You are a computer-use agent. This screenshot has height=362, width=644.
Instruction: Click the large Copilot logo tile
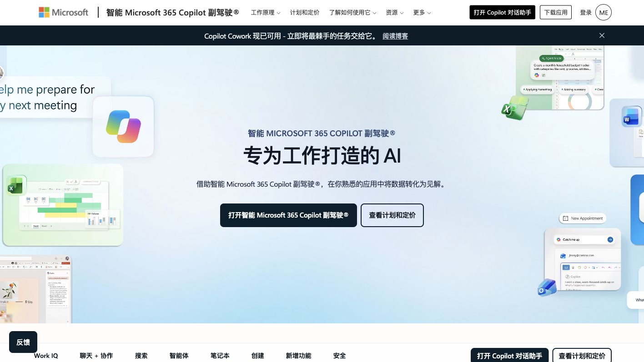[123, 126]
